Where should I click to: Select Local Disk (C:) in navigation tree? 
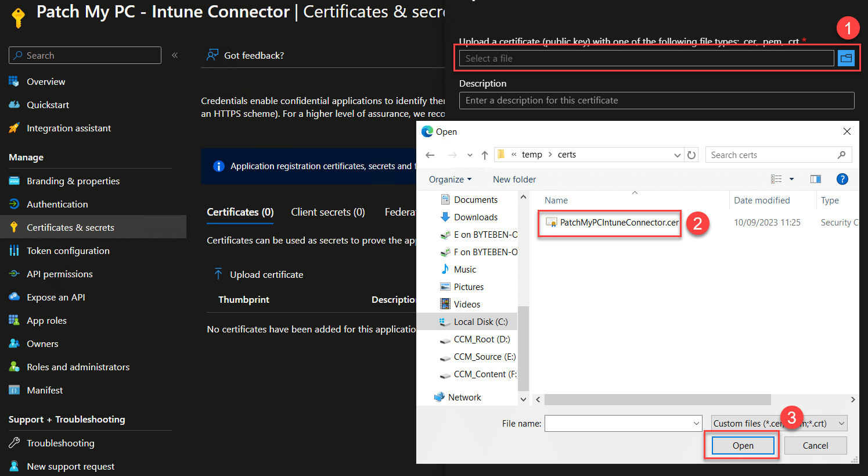click(x=480, y=322)
